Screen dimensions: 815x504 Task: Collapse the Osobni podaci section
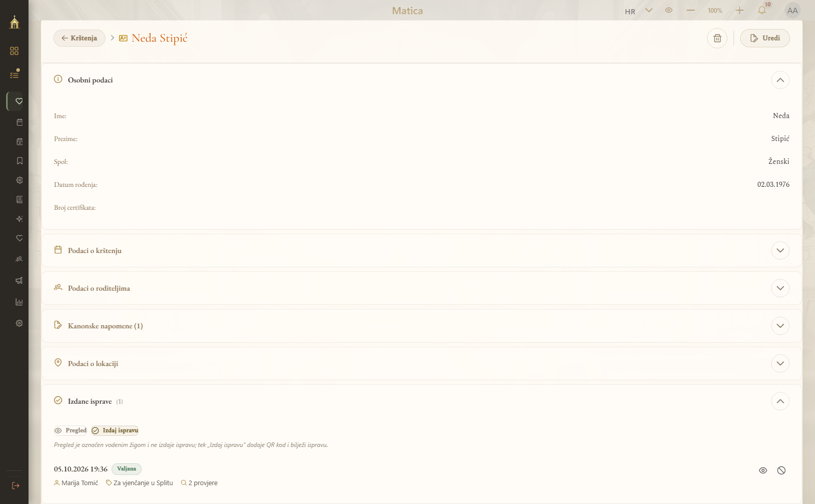click(780, 80)
